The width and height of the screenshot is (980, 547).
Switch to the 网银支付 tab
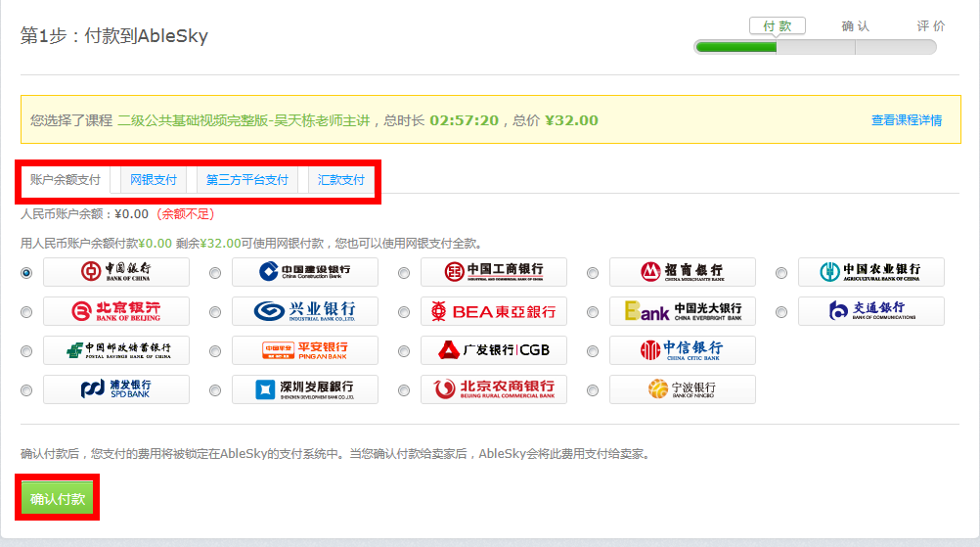pos(154,180)
